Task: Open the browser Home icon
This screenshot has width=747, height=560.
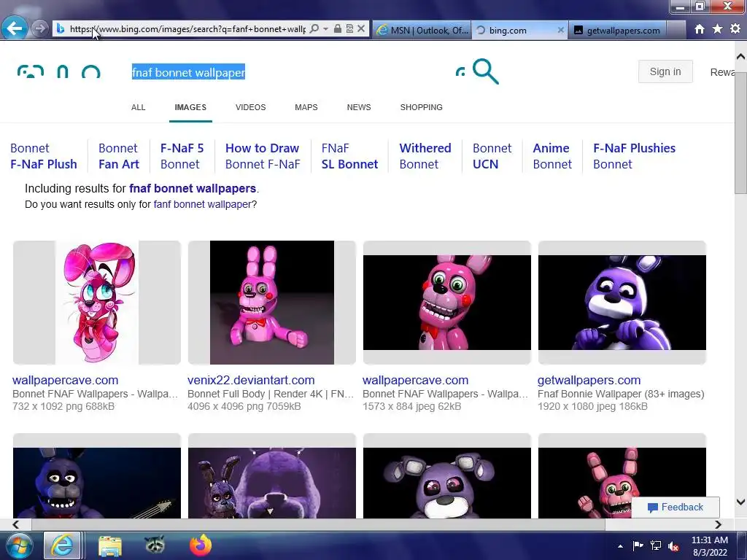Action: point(699,29)
